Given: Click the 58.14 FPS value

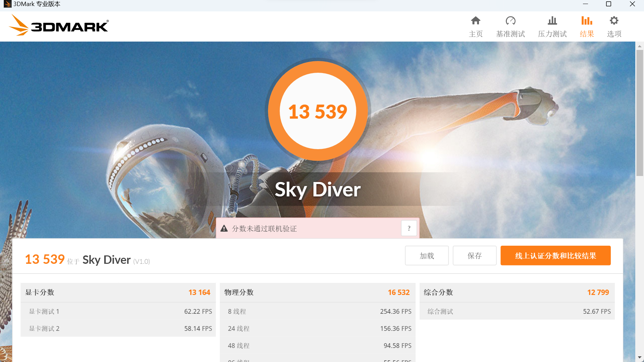Looking at the screenshot, I should (198, 328).
